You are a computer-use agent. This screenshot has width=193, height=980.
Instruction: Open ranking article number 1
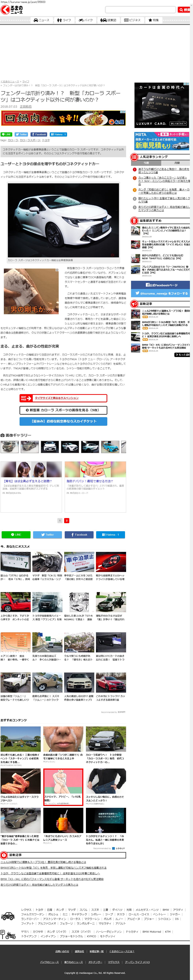(163, 170)
